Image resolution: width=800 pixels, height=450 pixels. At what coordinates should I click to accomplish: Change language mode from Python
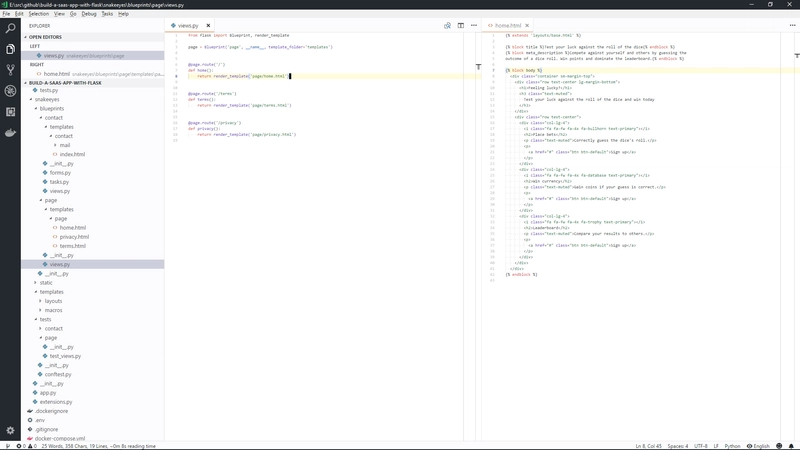pyautogui.click(x=732, y=446)
